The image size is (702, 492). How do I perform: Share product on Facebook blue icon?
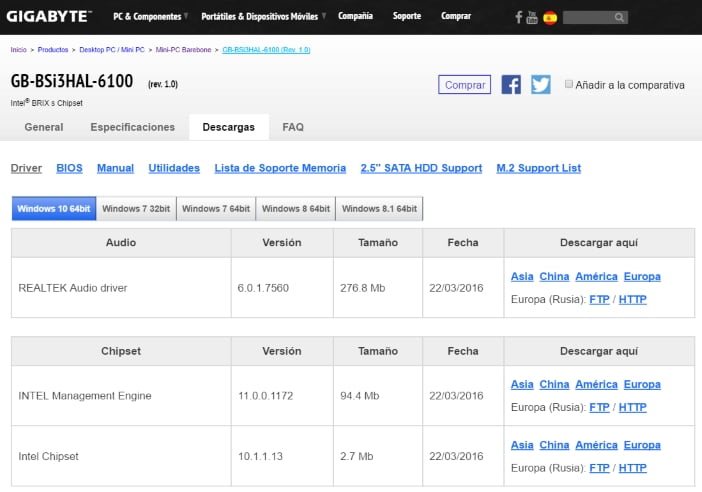tap(511, 84)
